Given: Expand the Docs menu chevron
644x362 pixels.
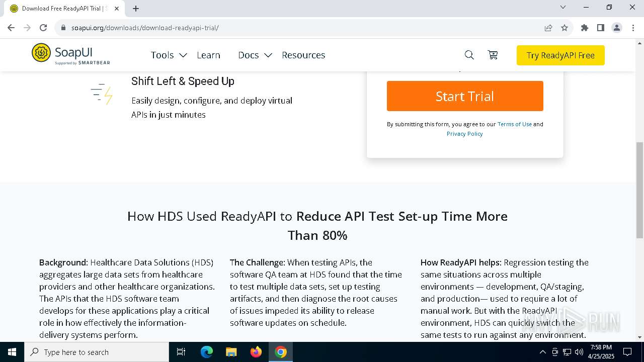Looking at the screenshot, I should [268, 55].
